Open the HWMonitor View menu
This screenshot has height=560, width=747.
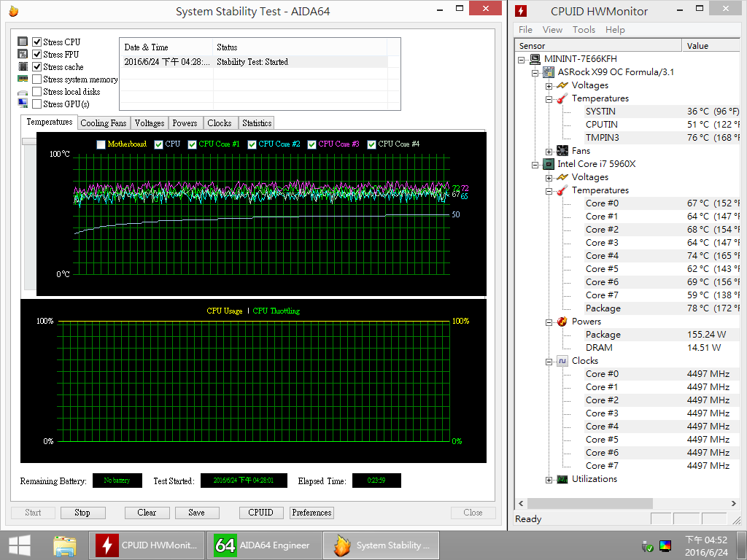tap(552, 29)
